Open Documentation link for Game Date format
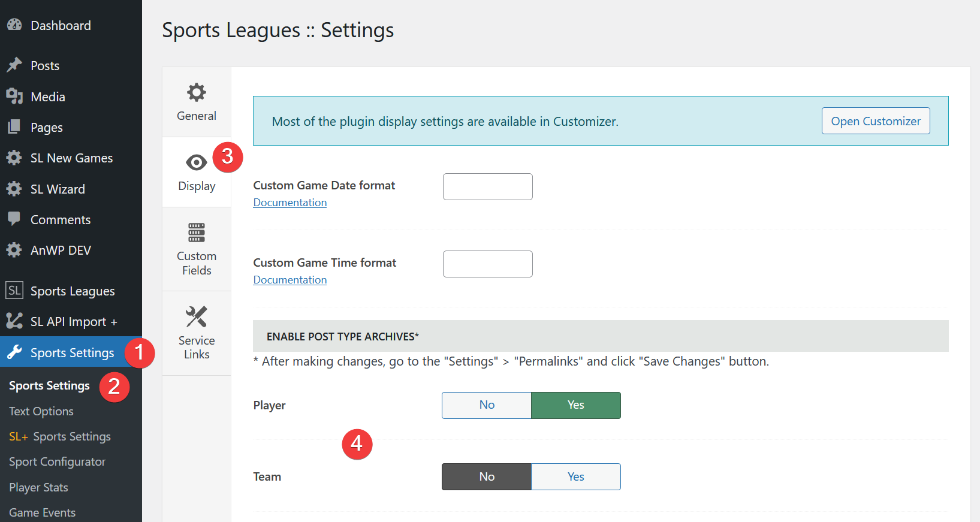The height and width of the screenshot is (522, 980). point(290,203)
